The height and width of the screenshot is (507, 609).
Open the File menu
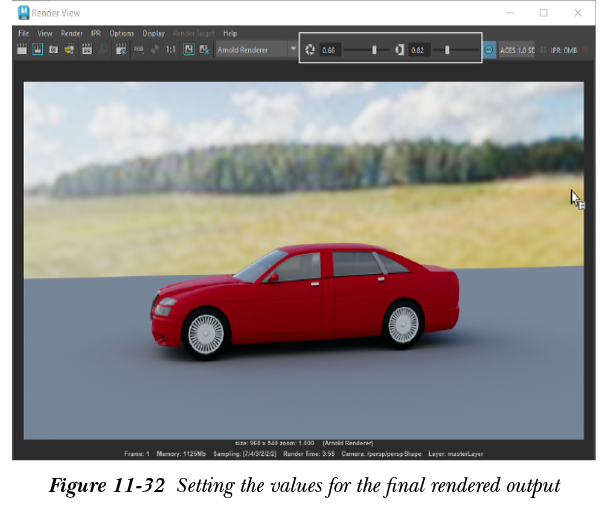(24, 33)
